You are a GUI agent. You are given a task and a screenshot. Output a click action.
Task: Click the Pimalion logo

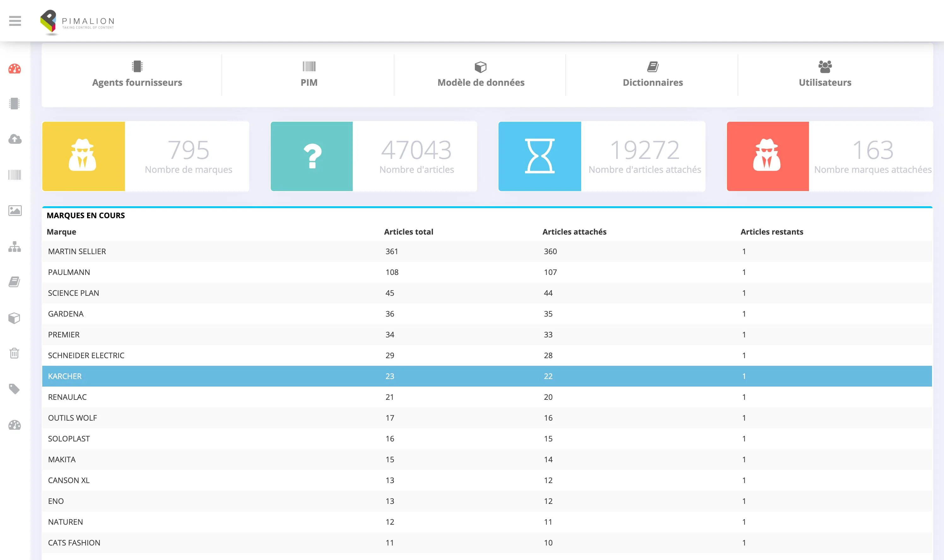click(77, 22)
